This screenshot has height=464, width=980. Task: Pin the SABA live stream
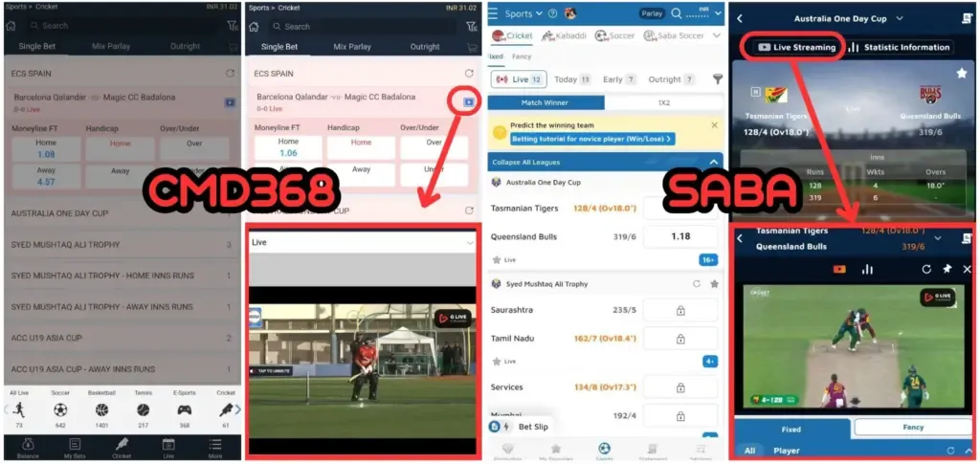pyautogui.click(x=947, y=269)
